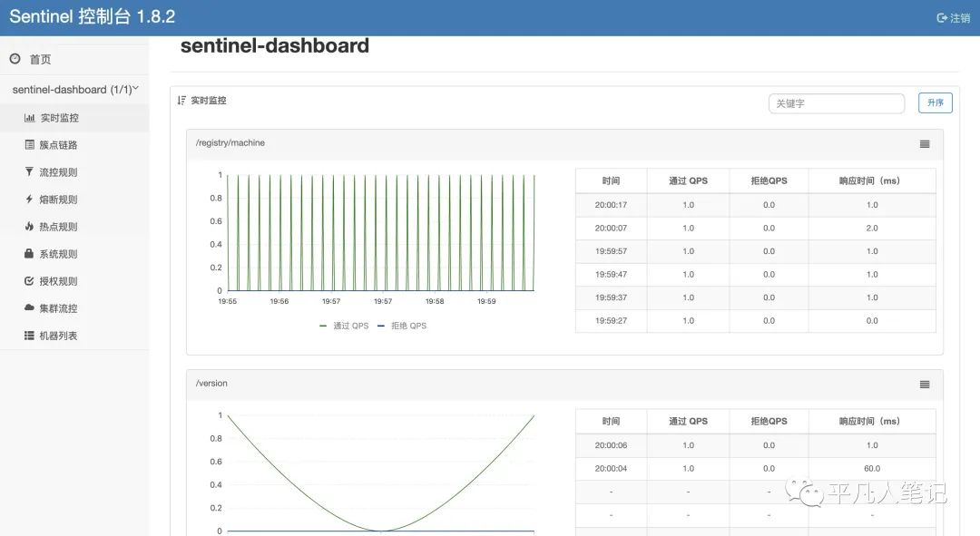980x536 pixels.
Task: Click the 19:55 x-axis label
Action: 228,301
